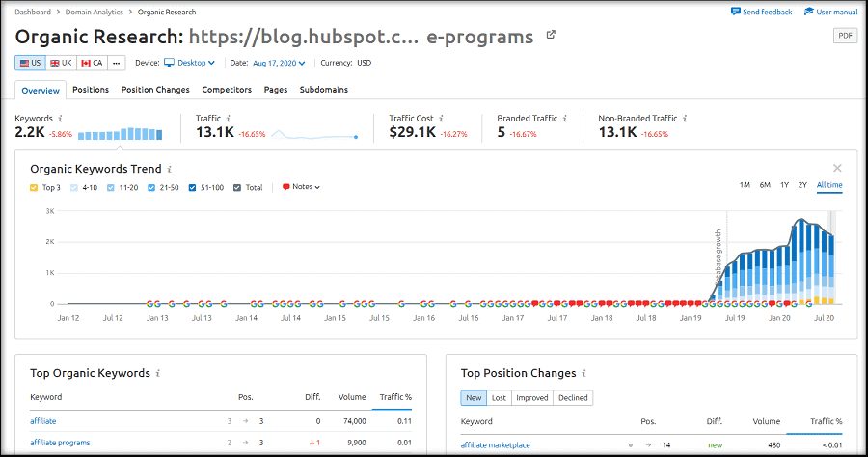The width and height of the screenshot is (868, 457).
Task: Click the Domain Analytics breadcrumb link
Action: 95,13
